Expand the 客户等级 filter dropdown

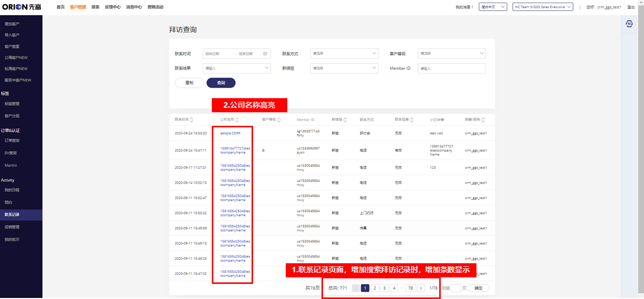[452, 53]
